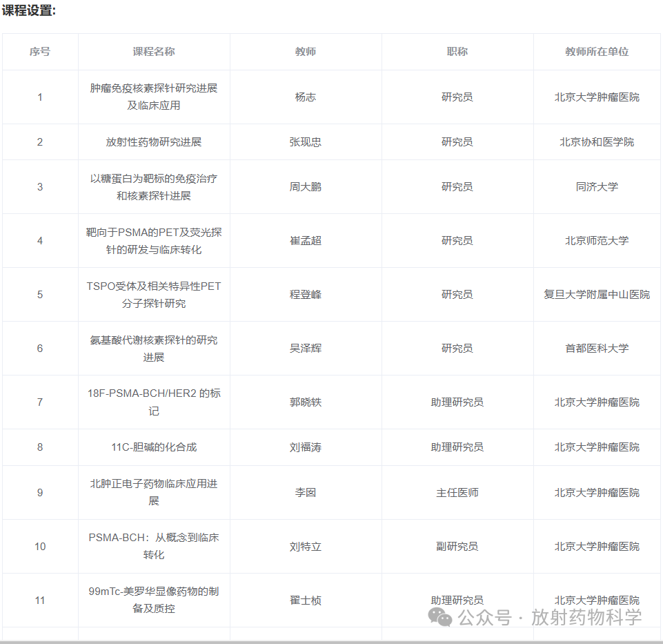
Task: Click the 职称 column header
Action: pos(457,52)
